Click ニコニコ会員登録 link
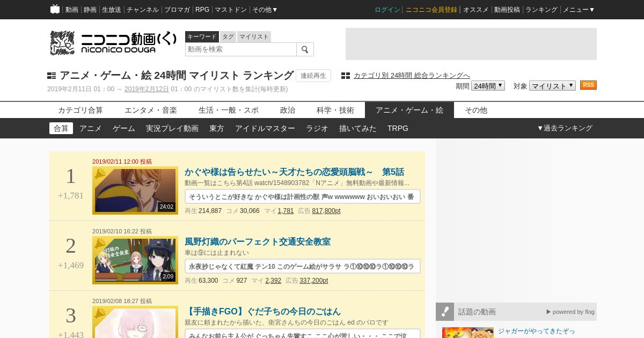Viewport: 644px width, 338px height. pyautogui.click(x=431, y=10)
